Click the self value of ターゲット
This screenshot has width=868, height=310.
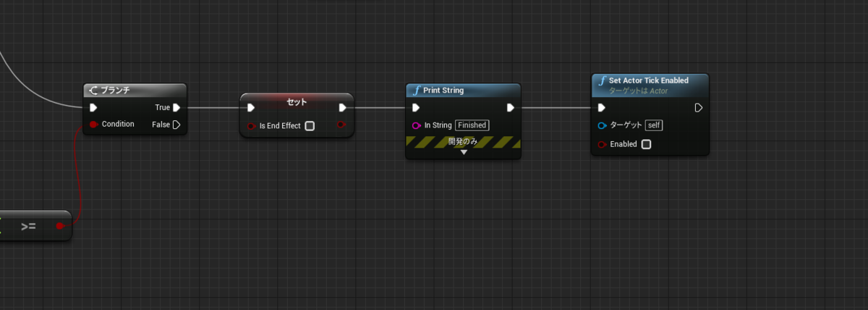pyautogui.click(x=654, y=125)
